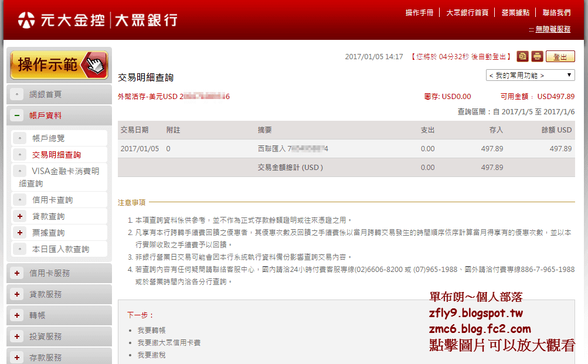
Task: Open 營業據點 header link
Action: point(515,13)
